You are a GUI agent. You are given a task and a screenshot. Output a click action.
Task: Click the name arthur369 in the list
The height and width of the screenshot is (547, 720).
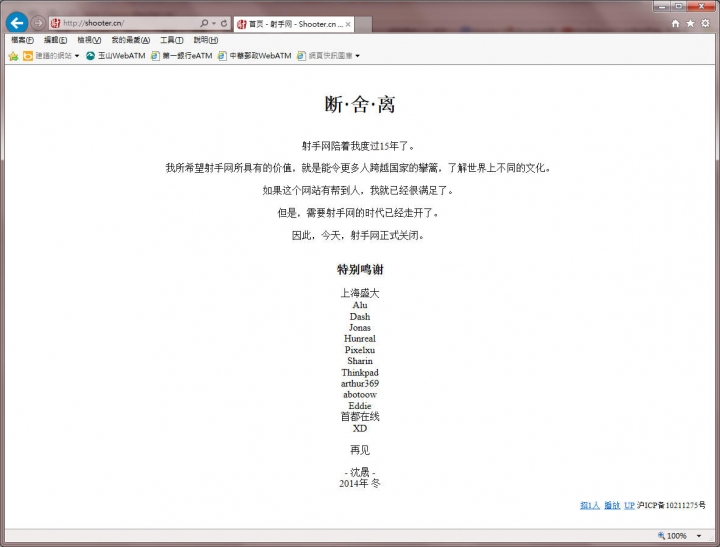[x=360, y=383]
